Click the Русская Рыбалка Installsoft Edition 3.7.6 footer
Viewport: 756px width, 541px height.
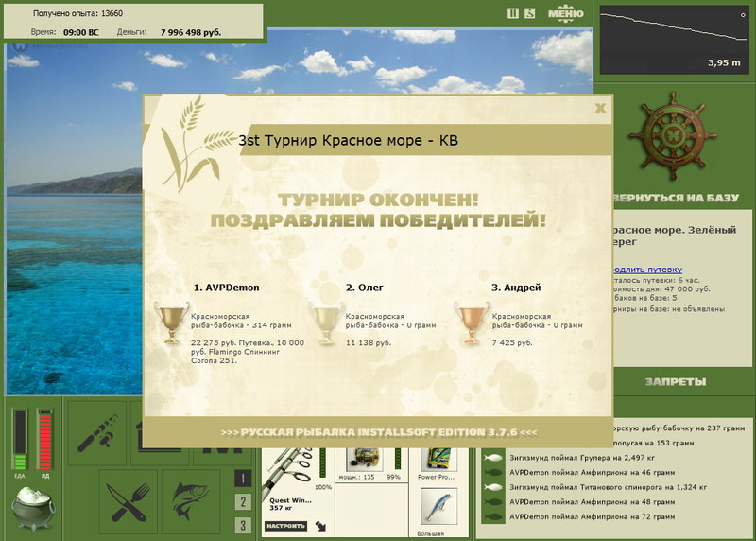pos(379,432)
